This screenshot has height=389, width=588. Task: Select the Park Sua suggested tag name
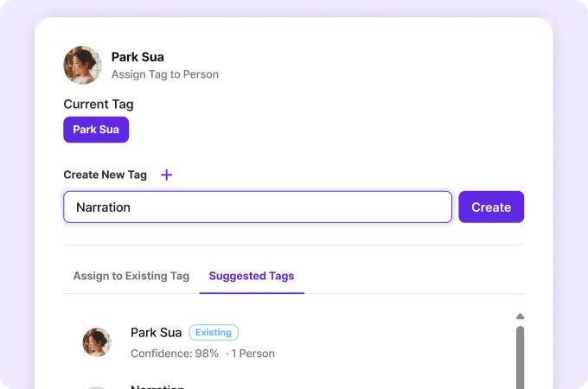tap(157, 332)
